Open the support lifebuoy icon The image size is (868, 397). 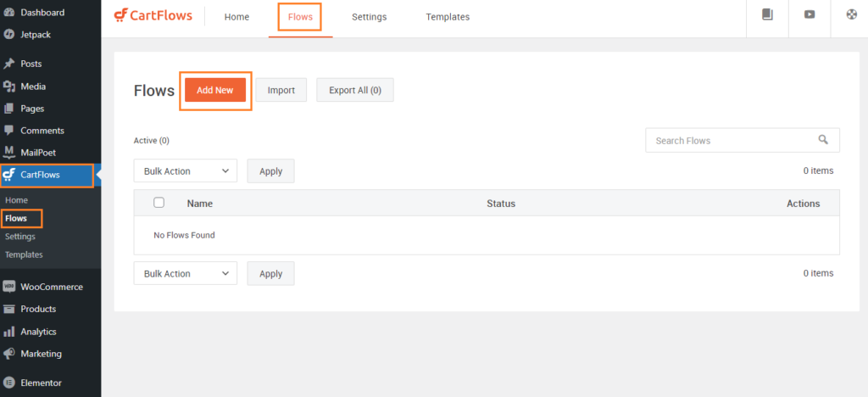[852, 15]
